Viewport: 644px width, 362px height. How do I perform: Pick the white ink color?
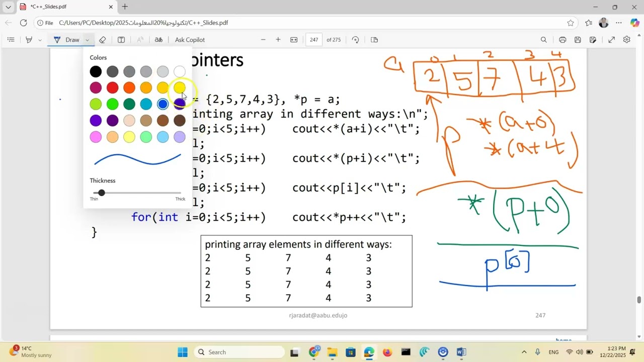(x=180, y=72)
